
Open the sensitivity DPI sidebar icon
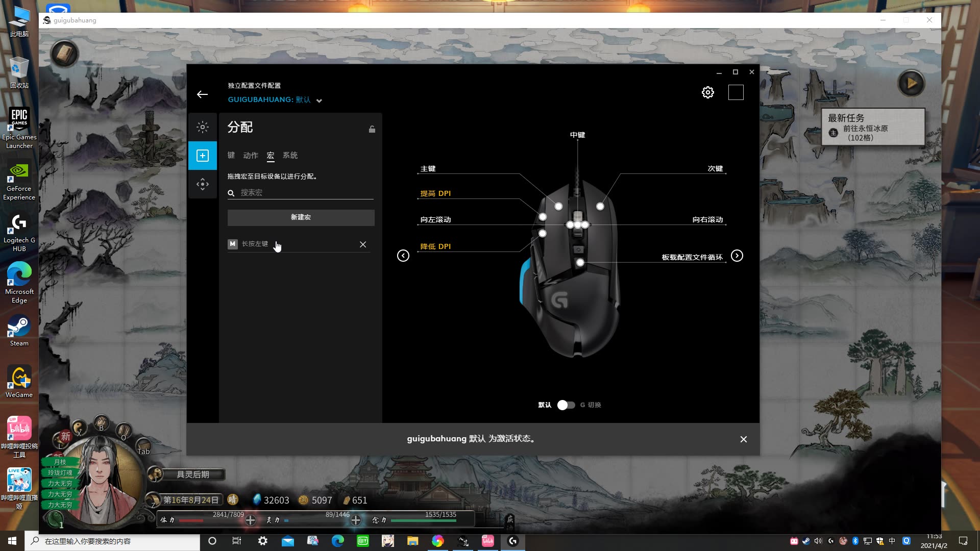pos(203,184)
